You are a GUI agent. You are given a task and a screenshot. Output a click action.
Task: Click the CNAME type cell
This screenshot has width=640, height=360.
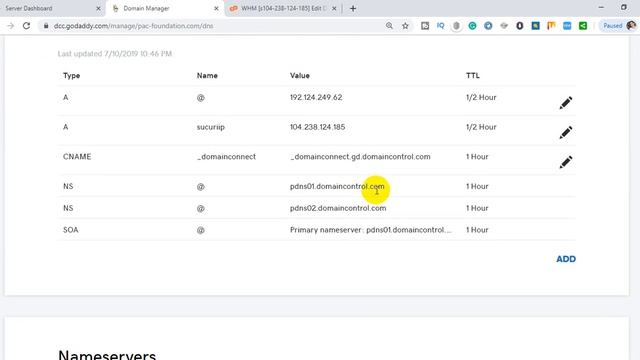tap(77, 157)
